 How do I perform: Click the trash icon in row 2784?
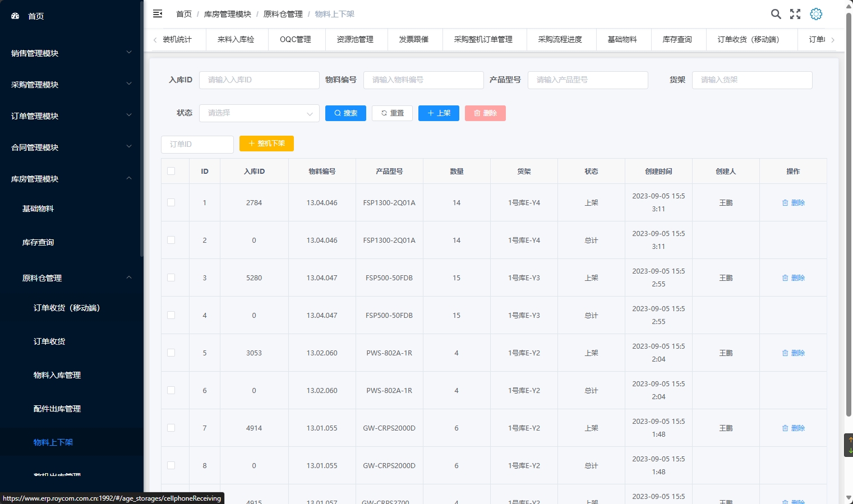(785, 203)
